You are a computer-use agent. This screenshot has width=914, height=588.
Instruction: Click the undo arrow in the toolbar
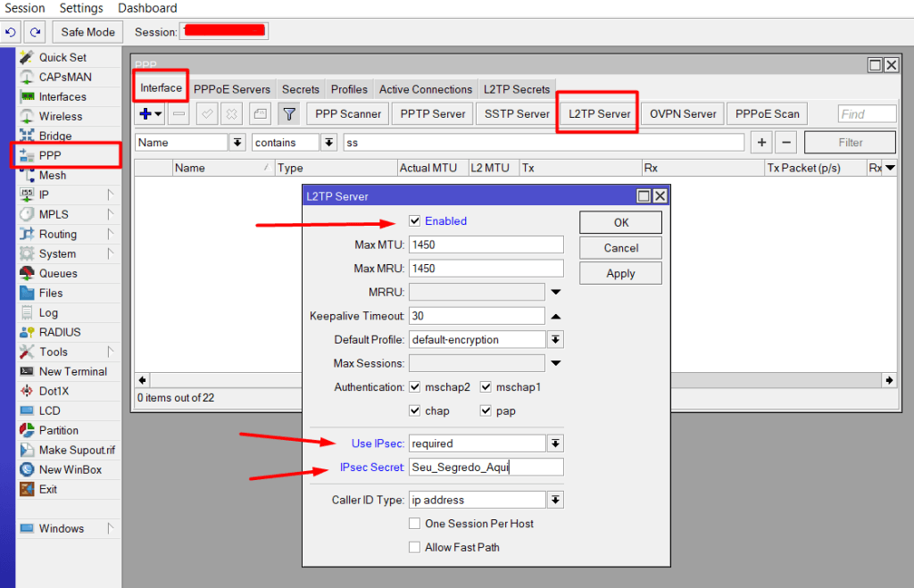click(11, 31)
